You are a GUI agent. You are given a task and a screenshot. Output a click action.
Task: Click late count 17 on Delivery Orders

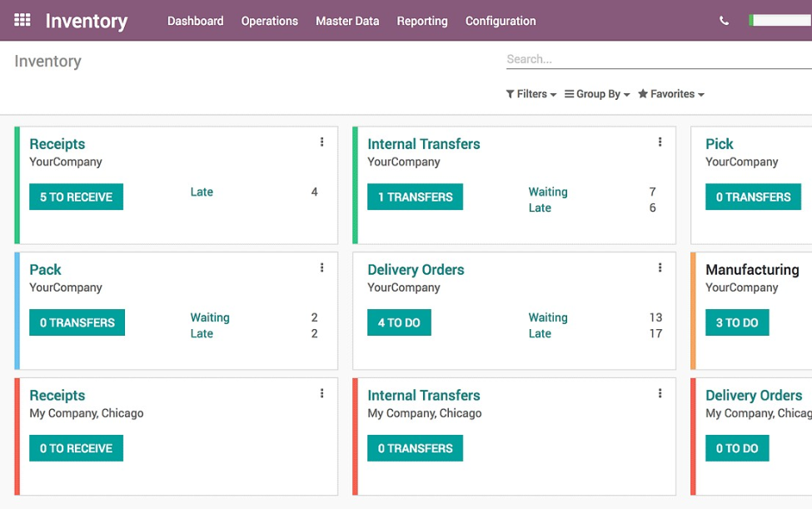coord(655,334)
